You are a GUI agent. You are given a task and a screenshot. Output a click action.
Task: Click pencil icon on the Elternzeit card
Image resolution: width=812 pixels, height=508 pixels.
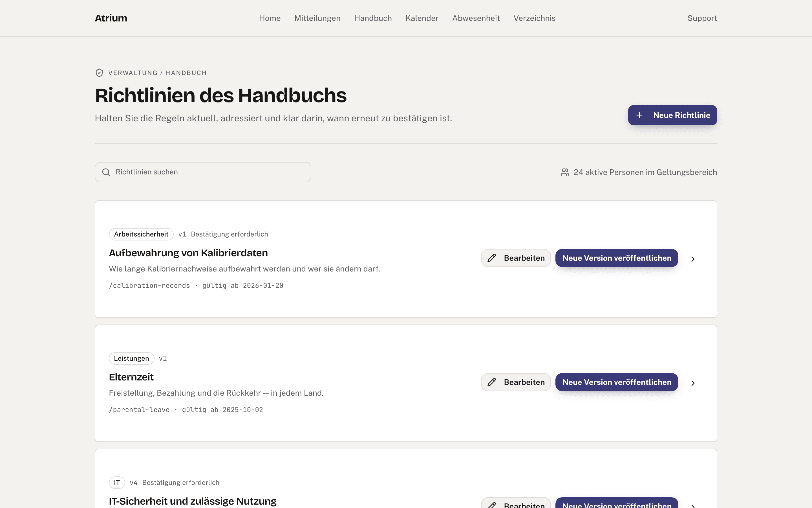[491, 382]
